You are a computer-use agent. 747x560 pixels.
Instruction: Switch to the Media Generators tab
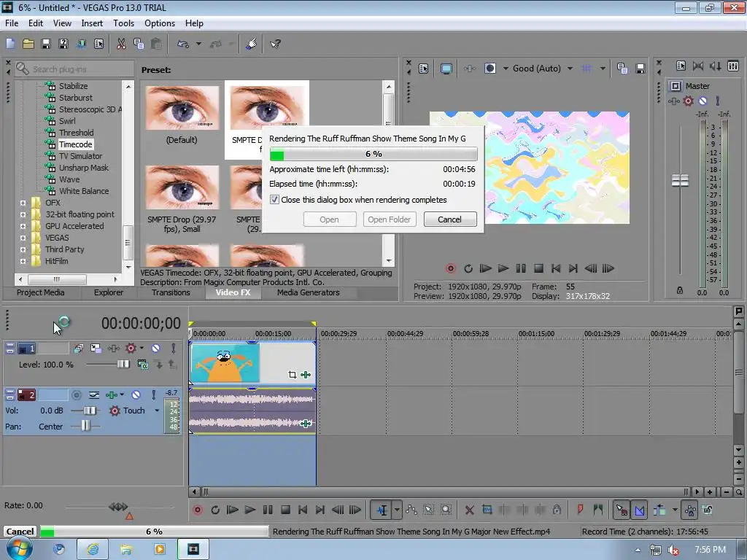[309, 293]
